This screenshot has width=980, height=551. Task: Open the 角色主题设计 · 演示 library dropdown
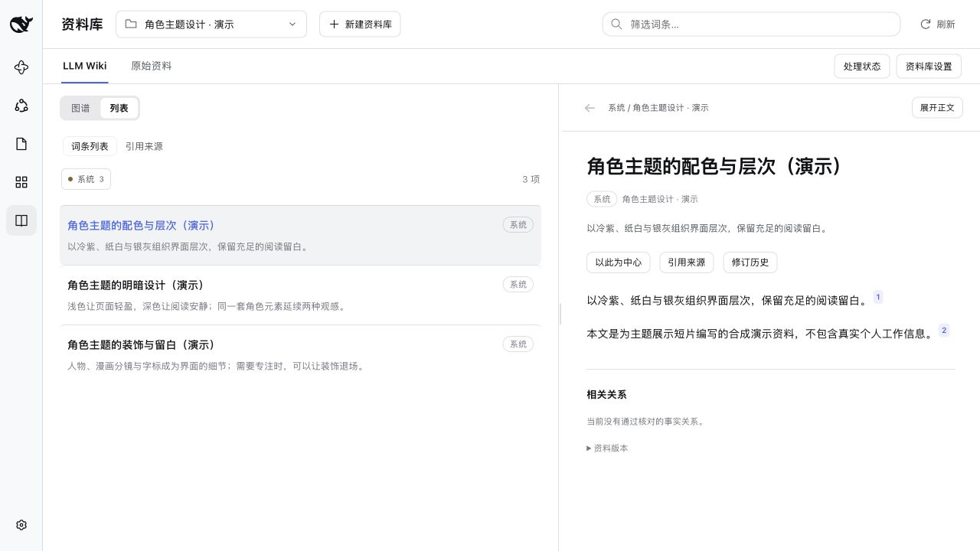[211, 24]
